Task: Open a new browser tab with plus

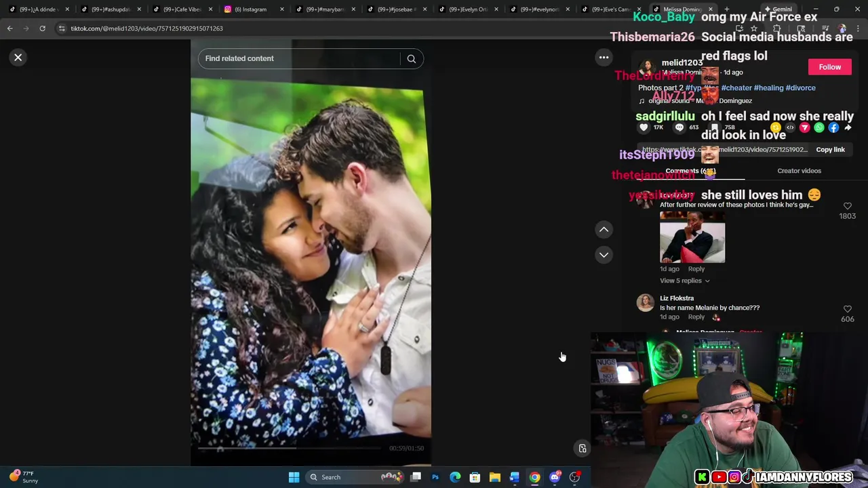Action: (727, 9)
